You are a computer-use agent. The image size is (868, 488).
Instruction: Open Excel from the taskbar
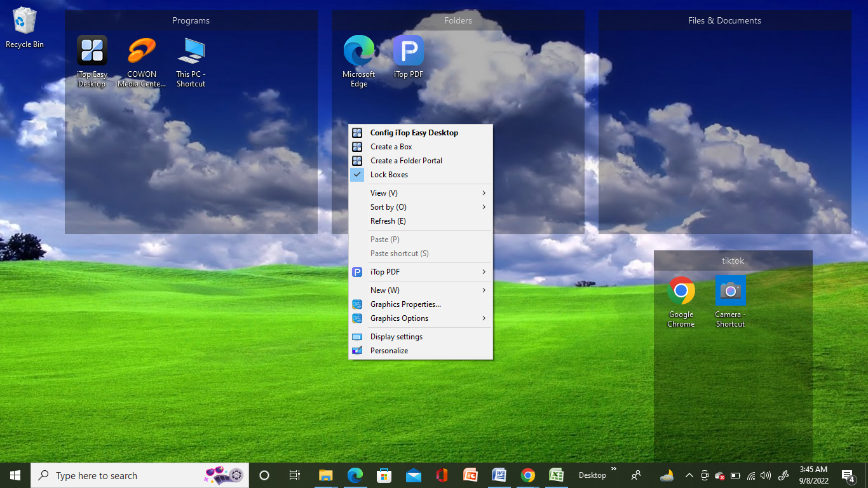tap(557, 475)
